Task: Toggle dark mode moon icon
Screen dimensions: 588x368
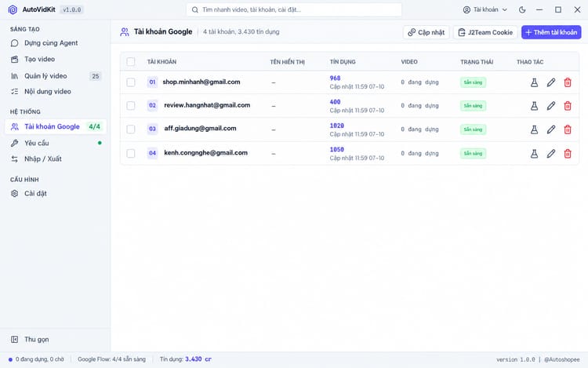Action: pos(522,9)
